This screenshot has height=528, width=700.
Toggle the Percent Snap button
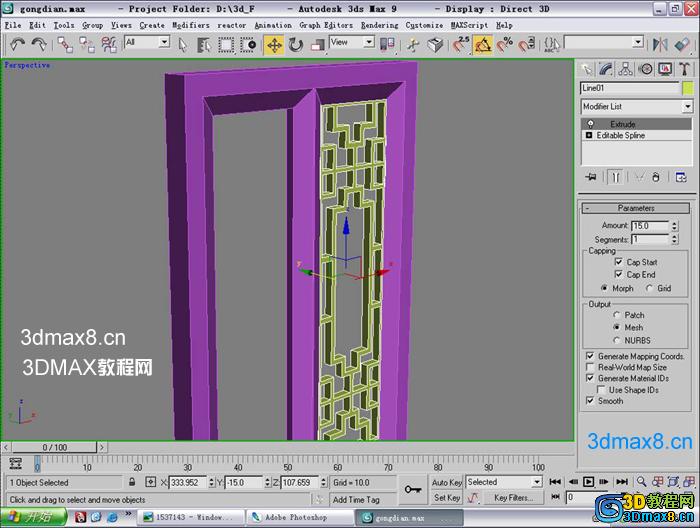505,45
